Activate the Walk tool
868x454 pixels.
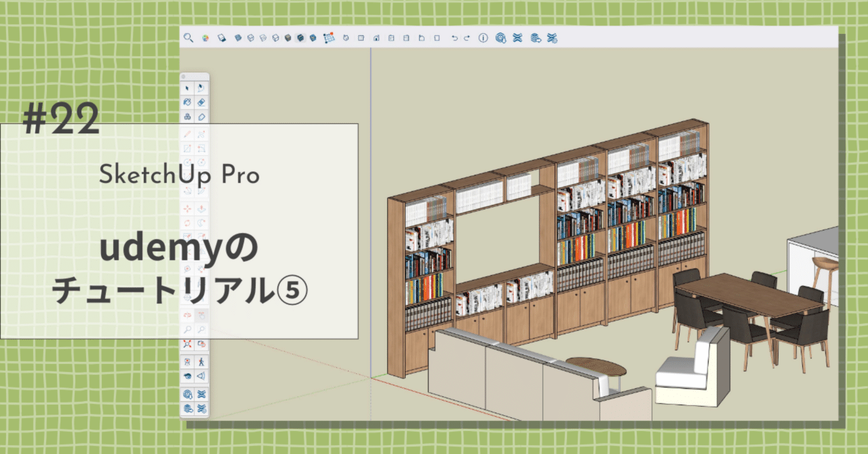tap(201, 360)
